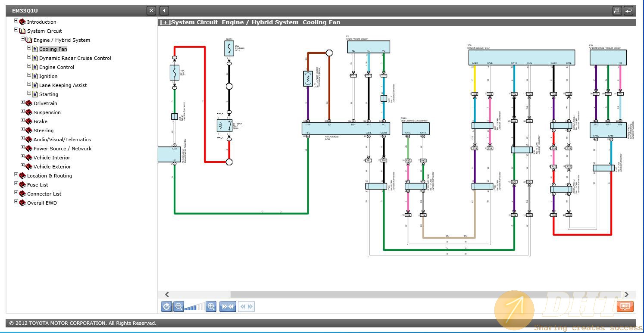644x333 pixels.
Task: Click the ECM component box in diagram
Action: click(346, 129)
